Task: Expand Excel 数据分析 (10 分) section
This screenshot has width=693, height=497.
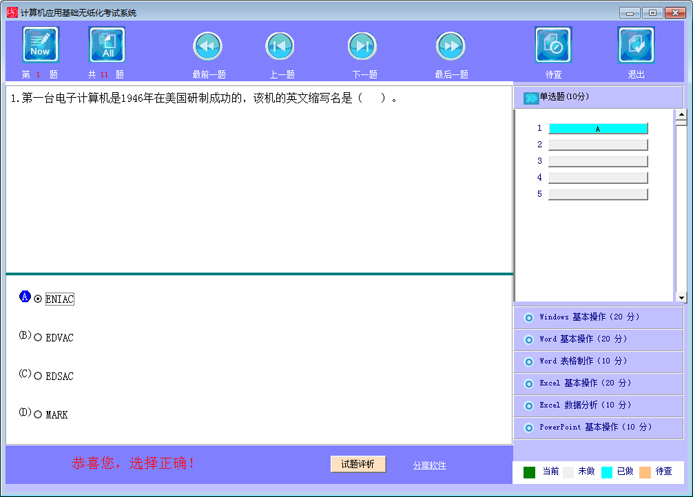Action: [x=598, y=406]
